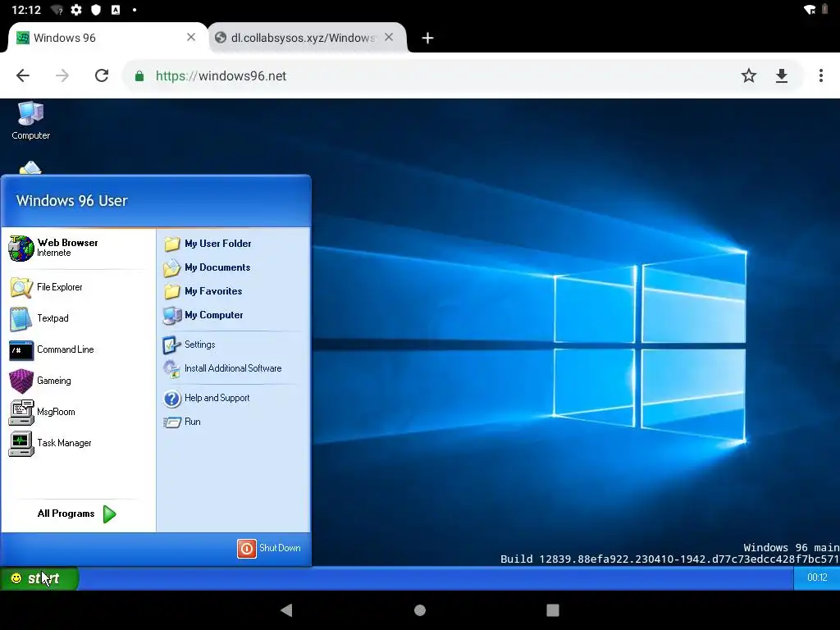The width and height of the screenshot is (840, 630).
Task: Open the Task Manager monitor icon
Action: 21,444
